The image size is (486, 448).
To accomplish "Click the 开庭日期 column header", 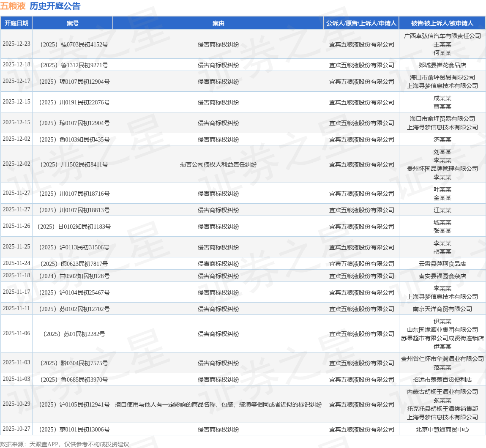I will click(x=16, y=23).
